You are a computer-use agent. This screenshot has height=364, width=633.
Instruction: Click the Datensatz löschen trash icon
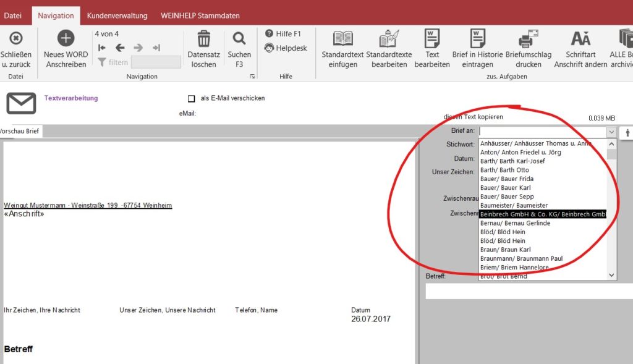pos(203,39)
